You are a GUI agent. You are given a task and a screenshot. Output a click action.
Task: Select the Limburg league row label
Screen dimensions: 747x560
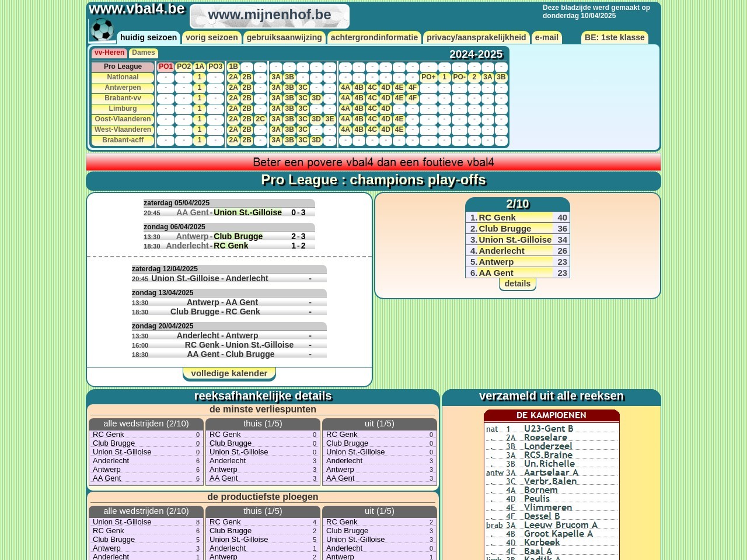point(123,108)
